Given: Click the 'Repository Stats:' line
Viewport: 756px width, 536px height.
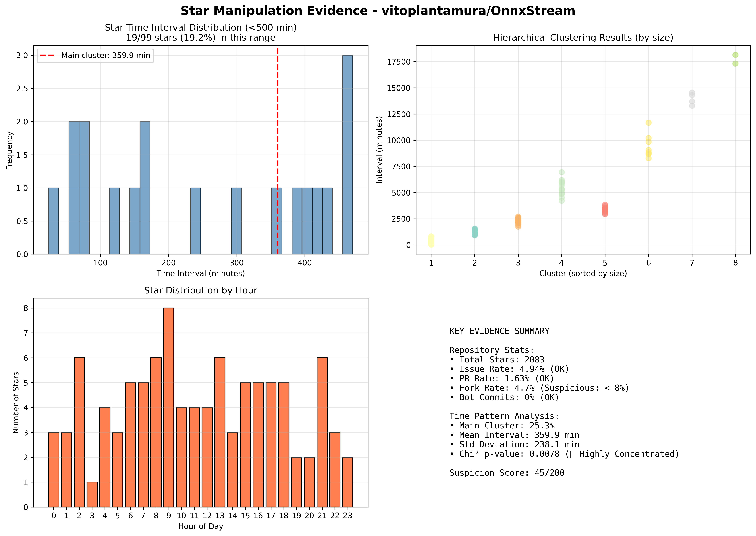Looking at the screenshot, I should tap(491, 350).
